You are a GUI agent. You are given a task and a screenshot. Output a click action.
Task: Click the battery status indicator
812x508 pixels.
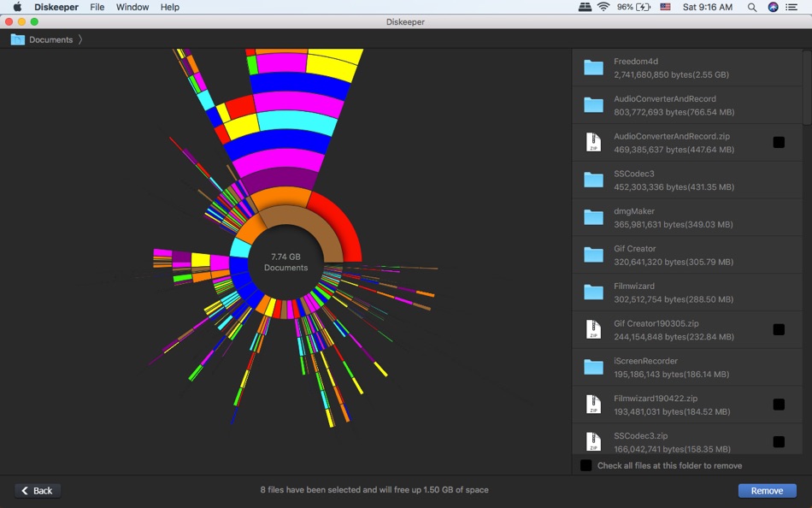point(633,7)
